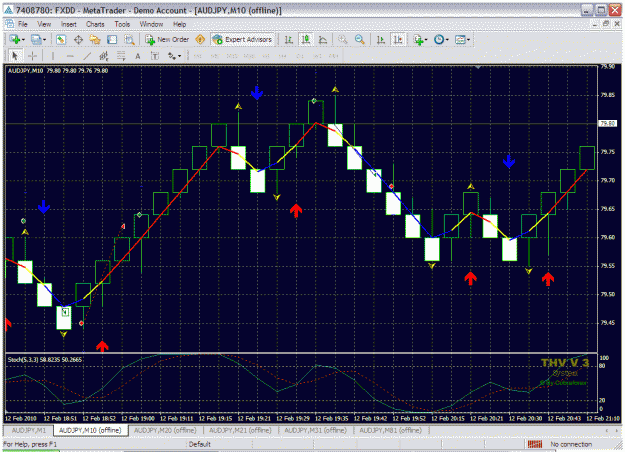Launch the Strategy Tester magnifier icon
The height and width of the screenshot is (452, 625).
(x=129, y=39)
